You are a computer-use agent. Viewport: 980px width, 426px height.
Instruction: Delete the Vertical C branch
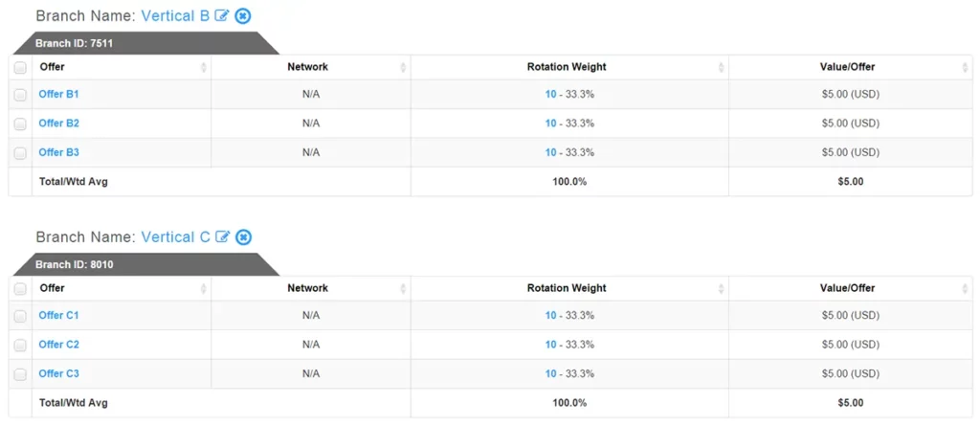(244, 237)
